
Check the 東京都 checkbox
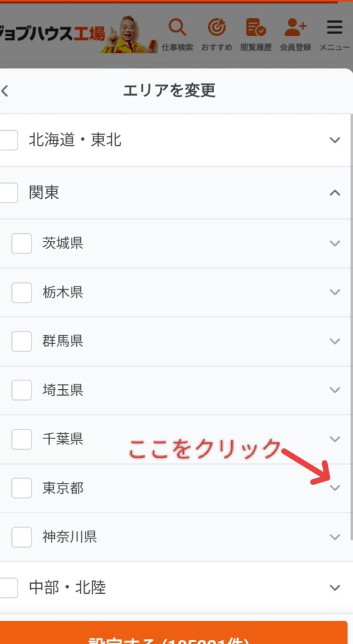pyautogui.click(x=22, y=488)
